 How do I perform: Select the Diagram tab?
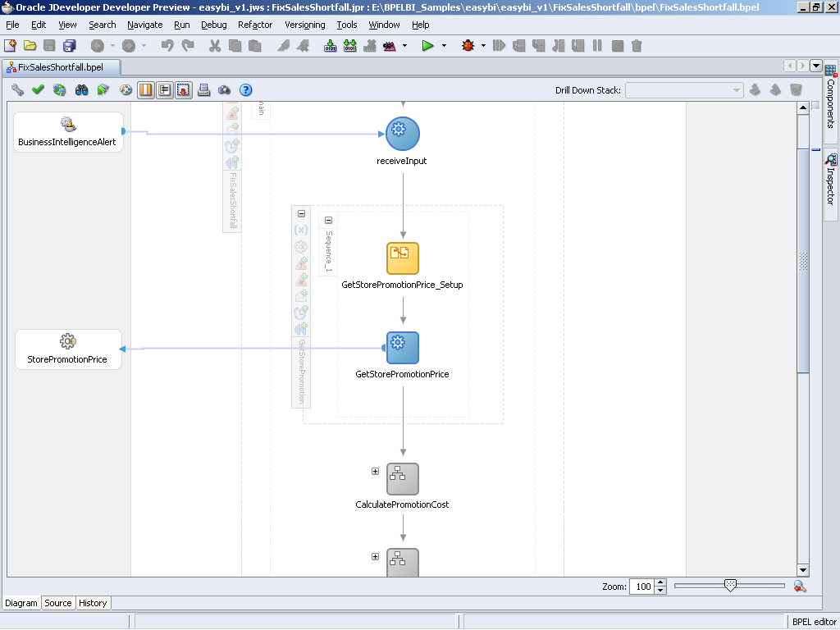(21, 603)
